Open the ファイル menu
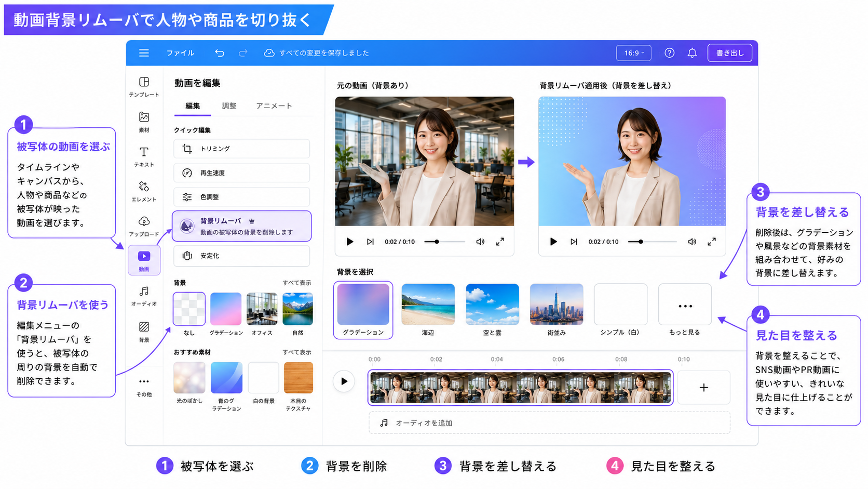868x489 pixels. coord(180,53)
